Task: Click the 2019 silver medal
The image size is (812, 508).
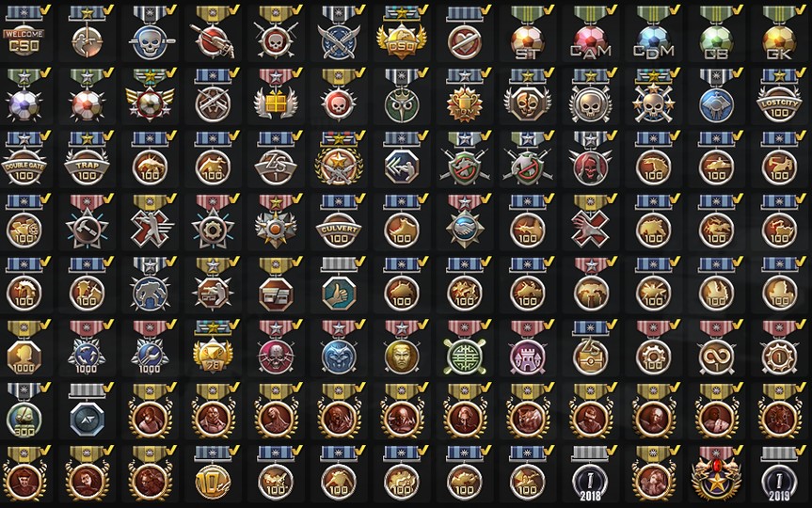Action: pyautogui.click(x=779, y=474)
